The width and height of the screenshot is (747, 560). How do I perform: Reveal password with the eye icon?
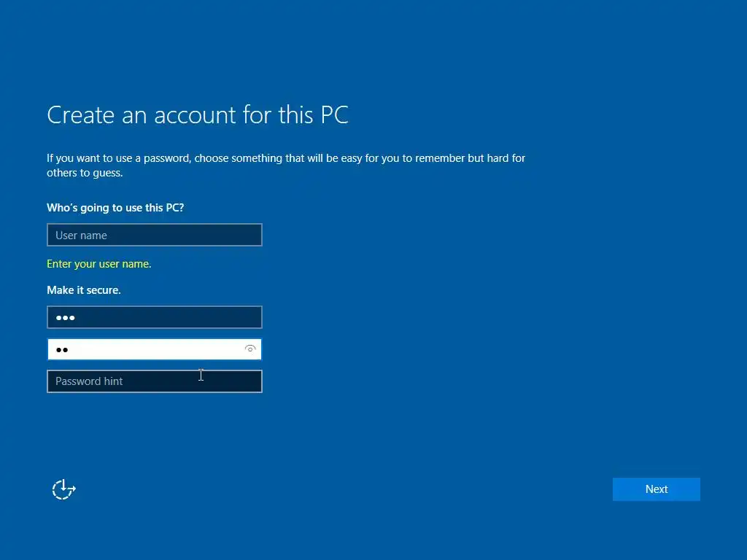pyautogui.click(x=250, y=349)
